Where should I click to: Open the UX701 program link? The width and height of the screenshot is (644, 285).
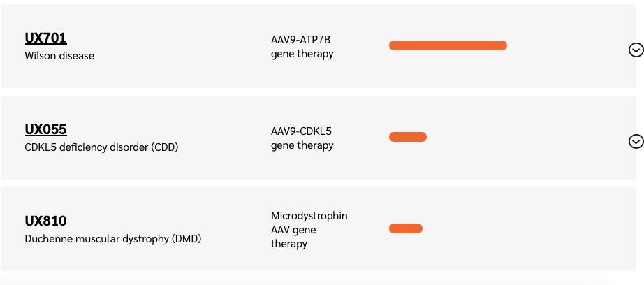pos(45,38)
